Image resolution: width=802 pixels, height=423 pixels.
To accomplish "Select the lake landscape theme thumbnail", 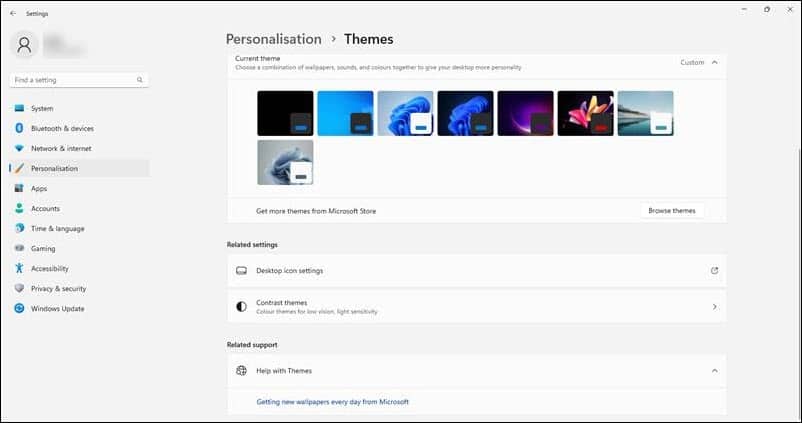I will 645,113.
